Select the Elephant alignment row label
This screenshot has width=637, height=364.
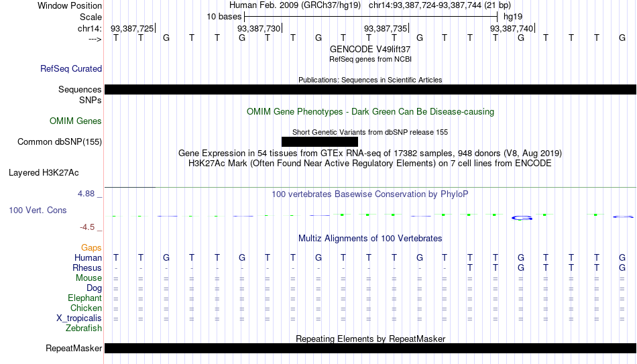pos(85,298)
